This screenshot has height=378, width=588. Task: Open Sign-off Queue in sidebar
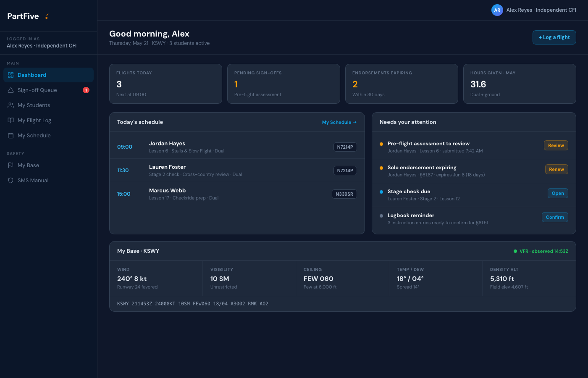(x=48, y=90)
